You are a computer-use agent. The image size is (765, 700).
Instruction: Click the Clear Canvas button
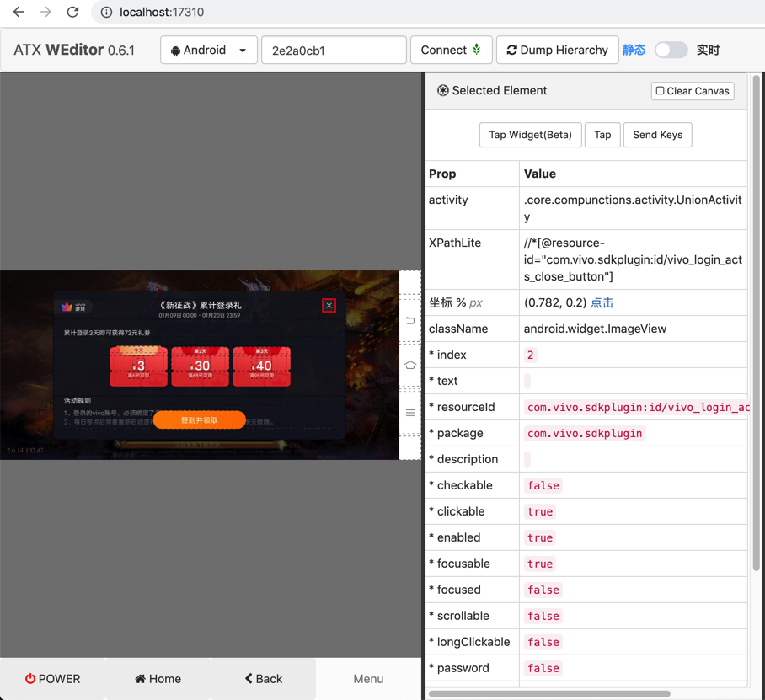pos(693,91)
